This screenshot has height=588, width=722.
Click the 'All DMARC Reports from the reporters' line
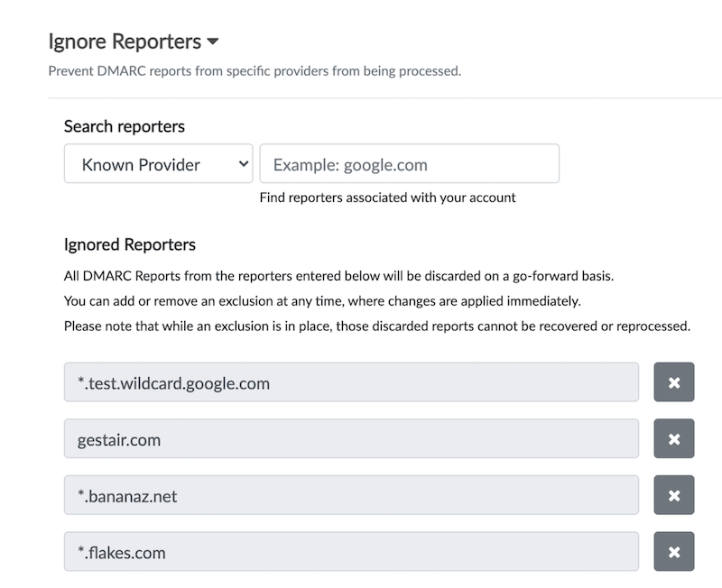[339, 276]
